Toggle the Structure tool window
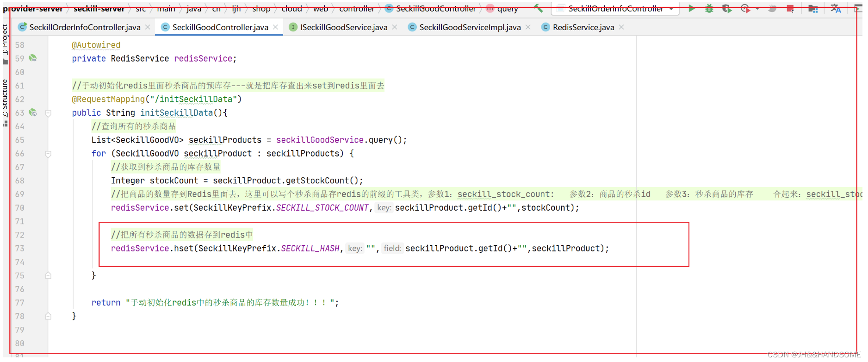868x362 pixels. tap(5, 102)
